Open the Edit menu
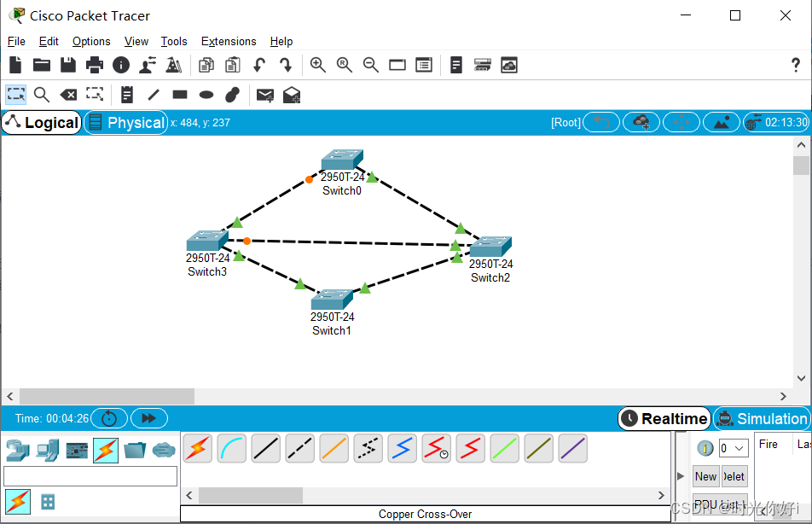Image resolution: width=812 pixels, height=524 pixels. (x=49, y=42)
